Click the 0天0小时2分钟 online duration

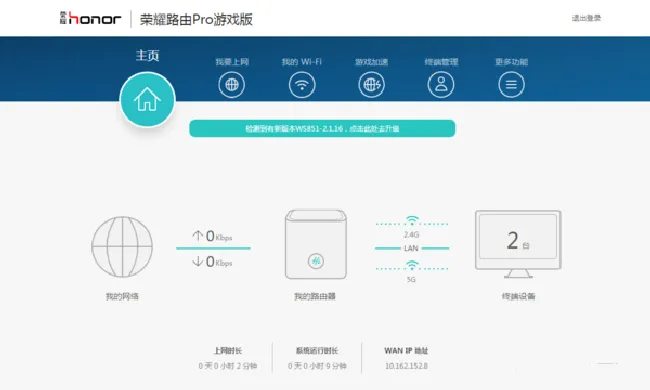(228, 366)
